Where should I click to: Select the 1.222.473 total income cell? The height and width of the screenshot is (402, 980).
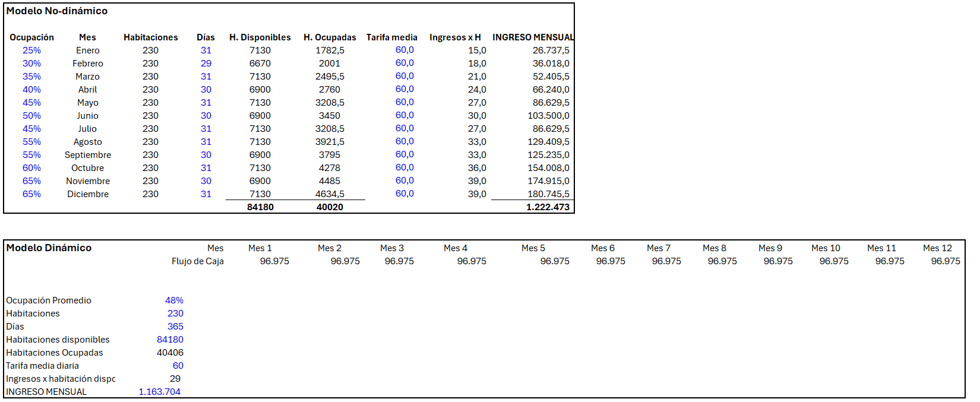pyautogui.click(x=548, y=207)
